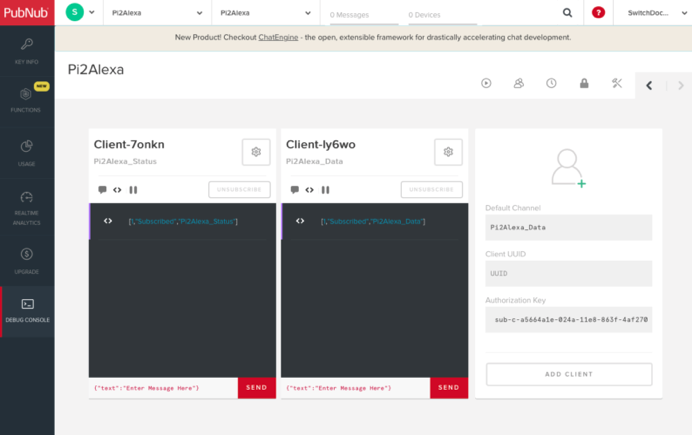The image size is (692, 435).
Task: Click the search magnifier icon
Action: tap(567, 13)
